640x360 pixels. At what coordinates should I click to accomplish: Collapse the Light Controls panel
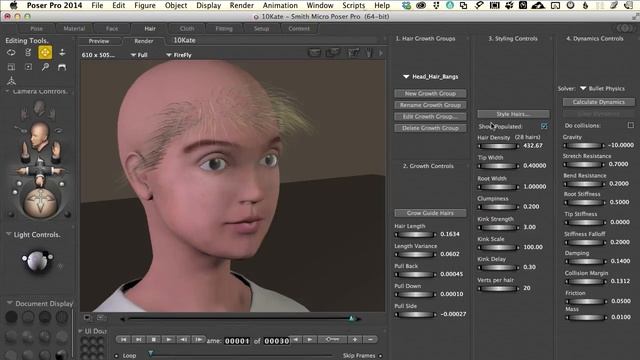coord(8,234)
